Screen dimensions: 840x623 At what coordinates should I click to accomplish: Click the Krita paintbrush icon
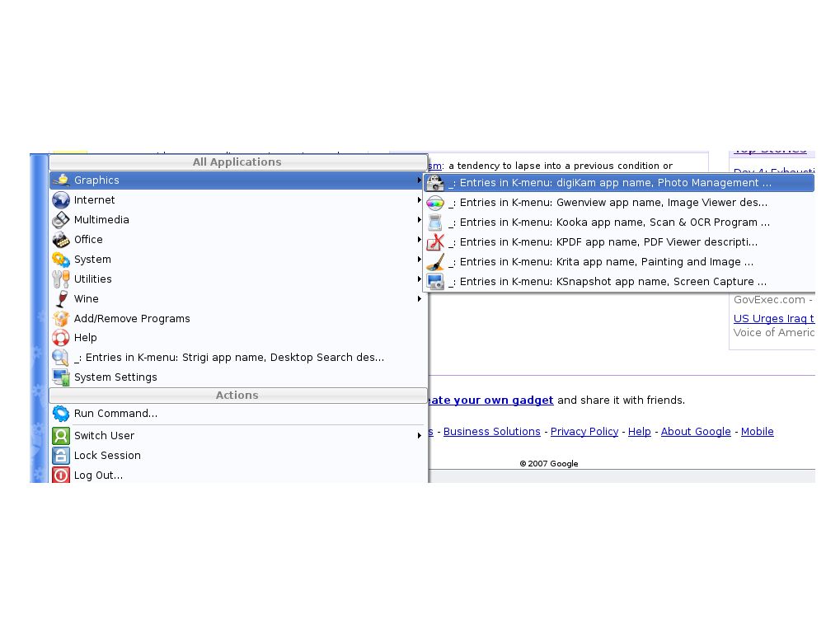click(435, 262)
